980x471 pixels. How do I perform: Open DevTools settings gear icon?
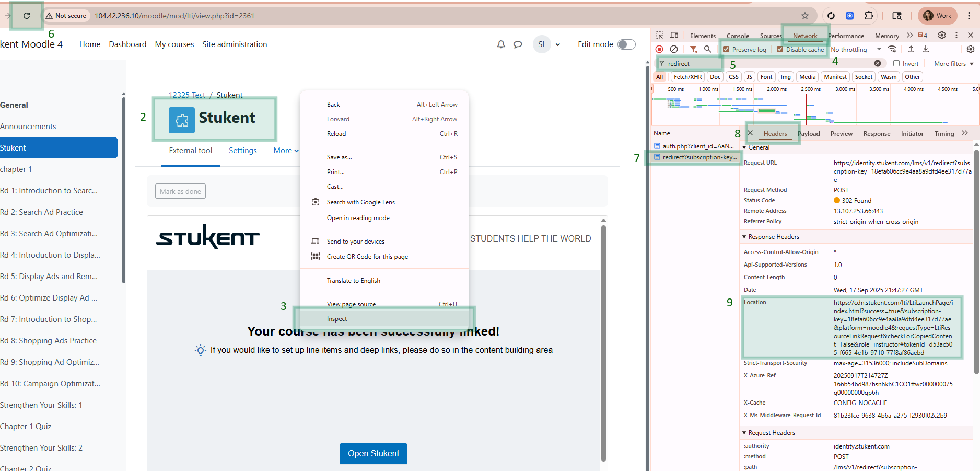pyautogui.click(x=942, y=35)
